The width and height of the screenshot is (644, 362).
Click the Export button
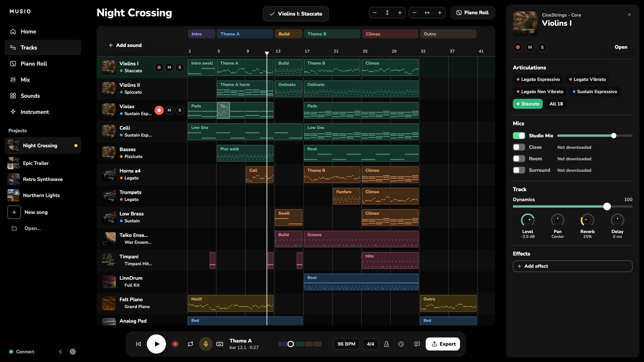(443, 344)
